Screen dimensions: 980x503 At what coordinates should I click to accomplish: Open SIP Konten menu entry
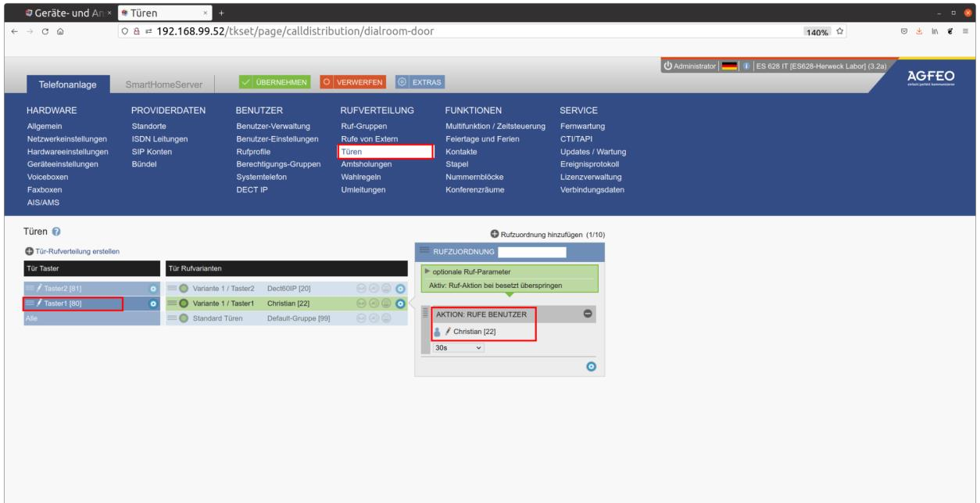(152, 151)
